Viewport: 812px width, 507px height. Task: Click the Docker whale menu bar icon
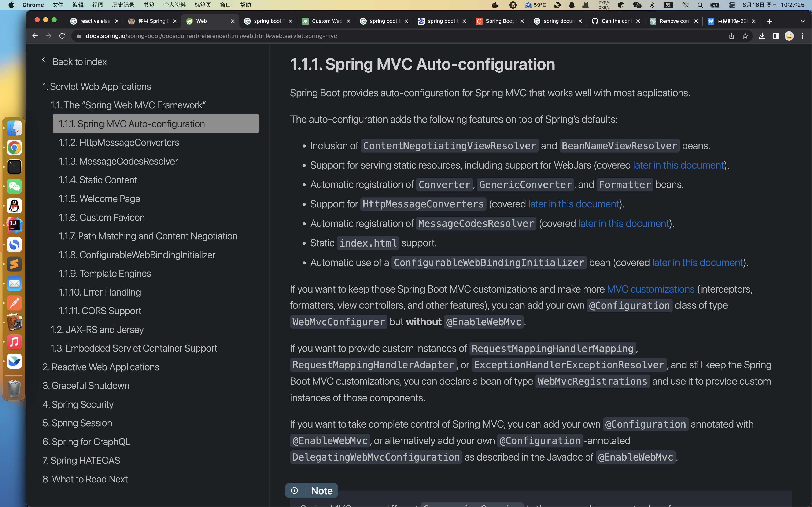[x=496, y=5]
